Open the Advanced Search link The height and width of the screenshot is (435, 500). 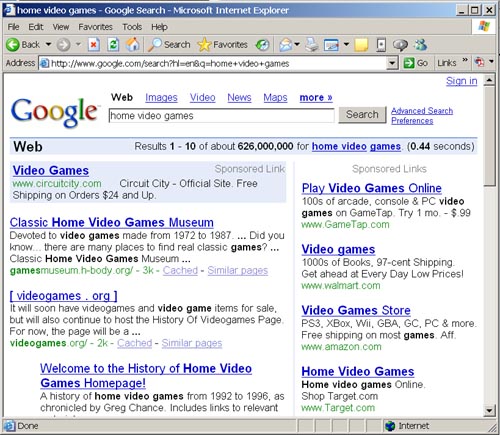click(x=422, y=111)
